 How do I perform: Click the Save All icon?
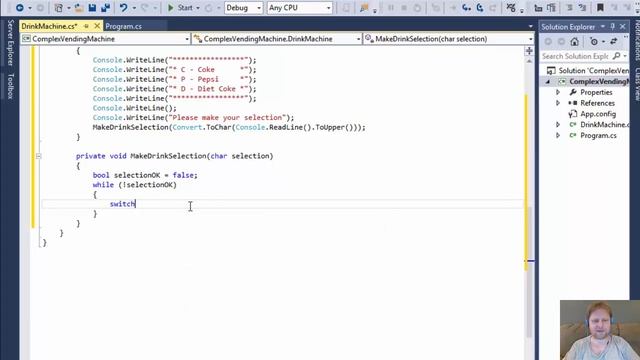[105, 8]
